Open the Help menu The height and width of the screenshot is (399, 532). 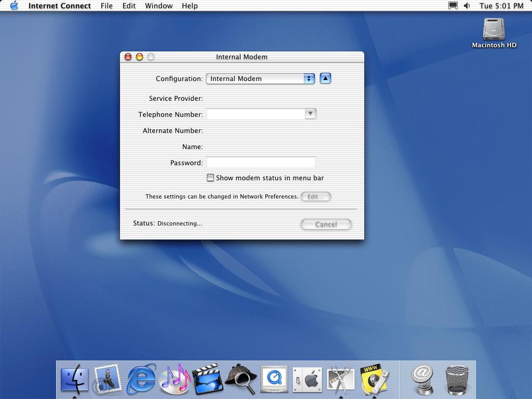(190, 6)
